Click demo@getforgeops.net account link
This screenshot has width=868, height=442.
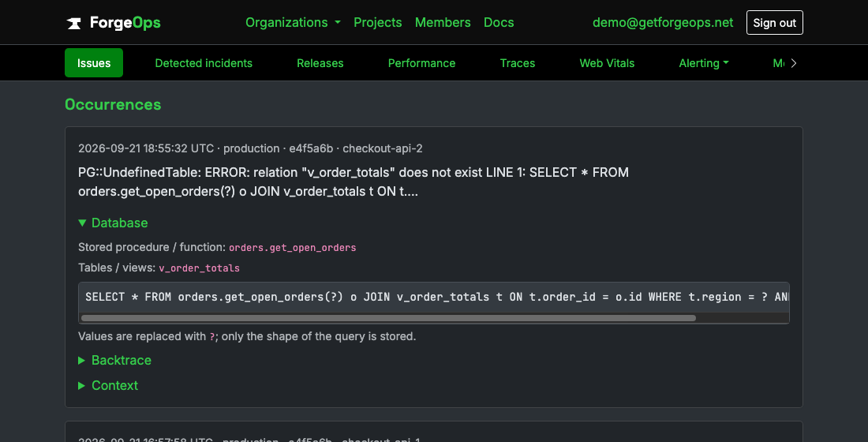click(x=663, y=23)
